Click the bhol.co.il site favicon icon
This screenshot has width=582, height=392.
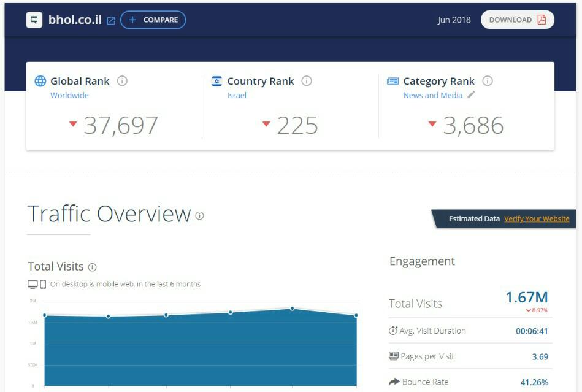(34, 20)
